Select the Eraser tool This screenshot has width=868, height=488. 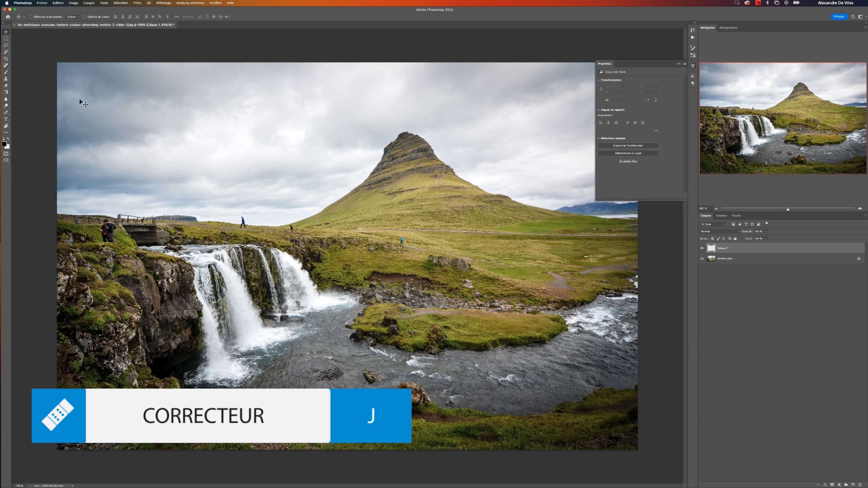pyautogui.click(x=6, y=86)
